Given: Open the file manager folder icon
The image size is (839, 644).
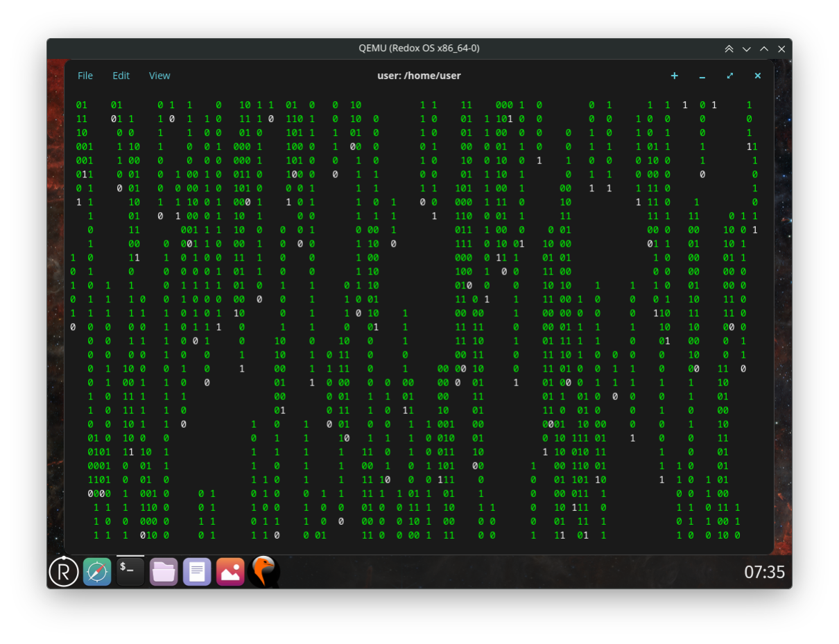Looking at the screenshot, I should (164, 572).
